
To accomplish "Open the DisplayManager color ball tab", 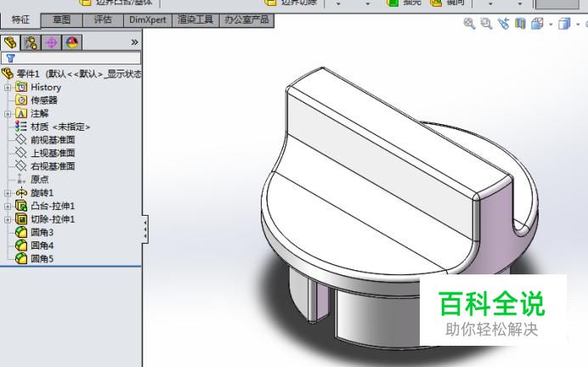I will coord(72,42).
